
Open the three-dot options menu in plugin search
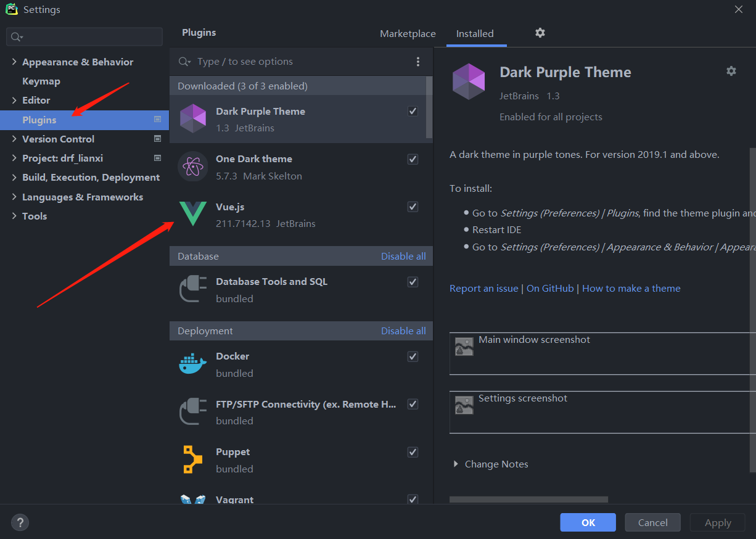tap(418, 62)
